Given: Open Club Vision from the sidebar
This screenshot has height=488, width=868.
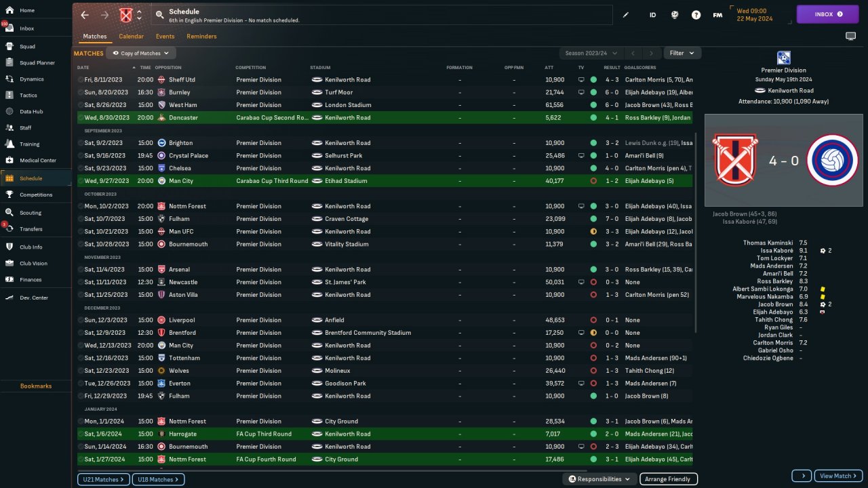Looking at the screenshot, I should pos(35,264).
